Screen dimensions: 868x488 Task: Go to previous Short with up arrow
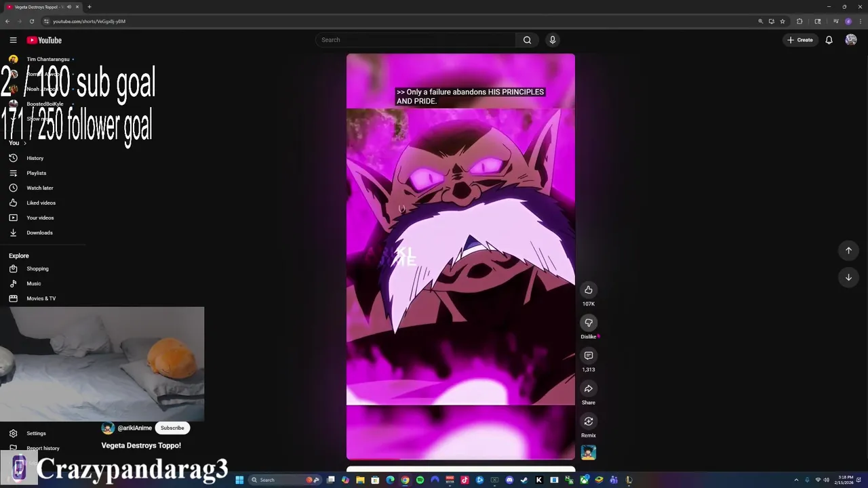pos(848,251)
